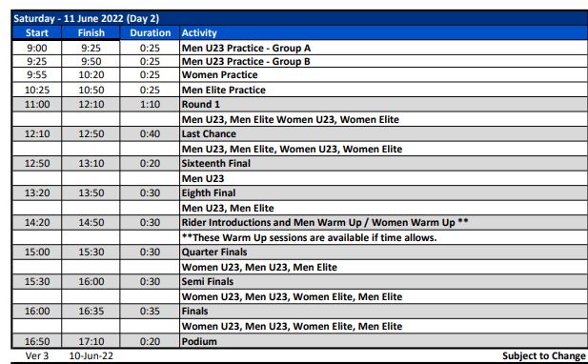The width and height of the screenshot is (588, 364).
Task: Click the Quarter Finals activity cell
Action: tap(384, 252)
